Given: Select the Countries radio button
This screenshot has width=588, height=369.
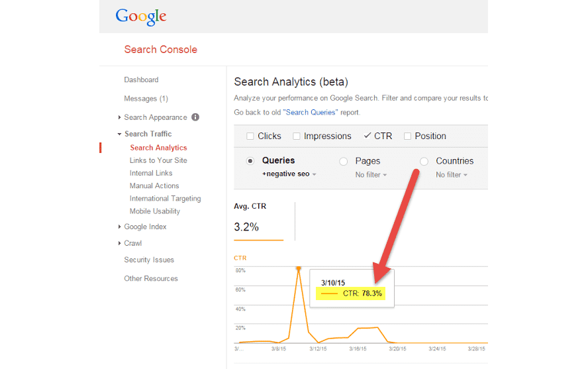Looking at the screenshot, I should [x=424, y=161].
